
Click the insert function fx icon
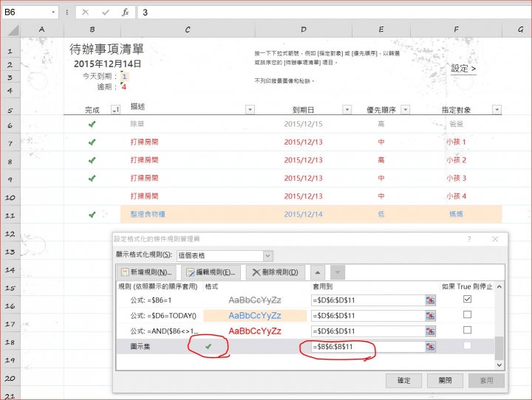coord(125,13)
